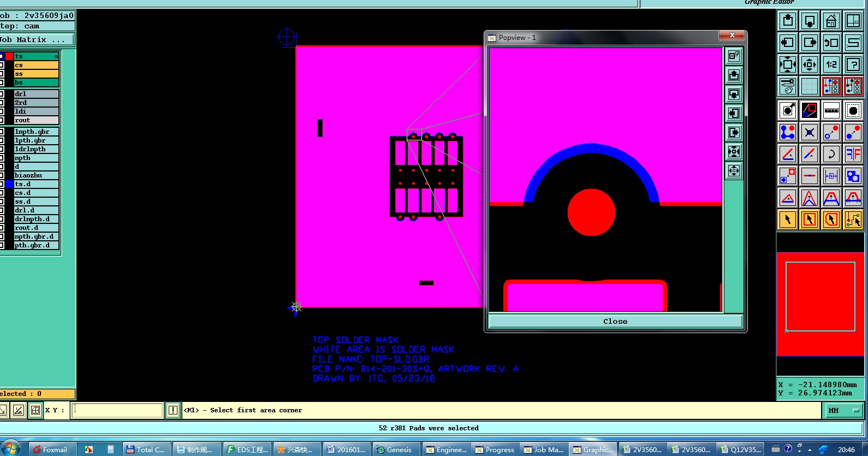Click the top icon in Popview toolbar
Screen dimensions: 868x456
tap(734, 56)
